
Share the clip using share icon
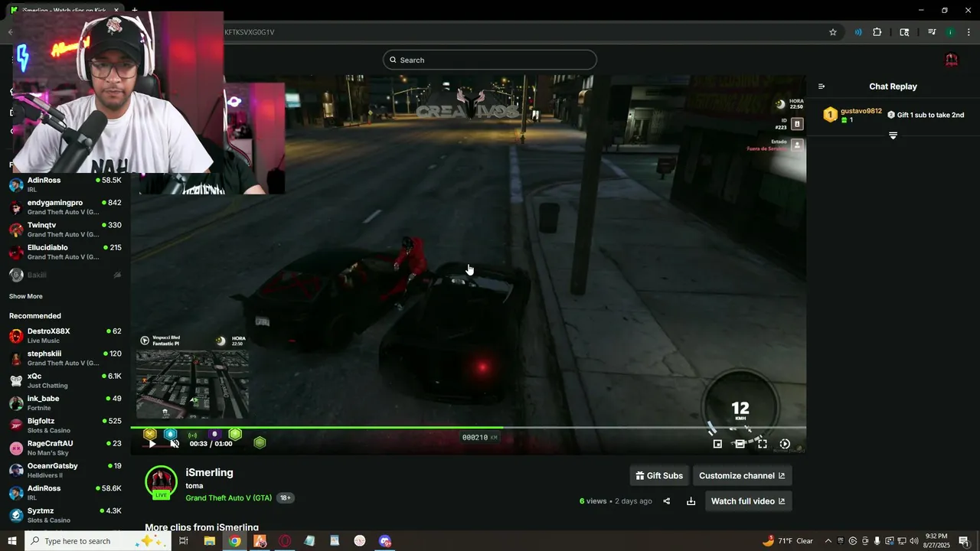(x=666, y=501)
